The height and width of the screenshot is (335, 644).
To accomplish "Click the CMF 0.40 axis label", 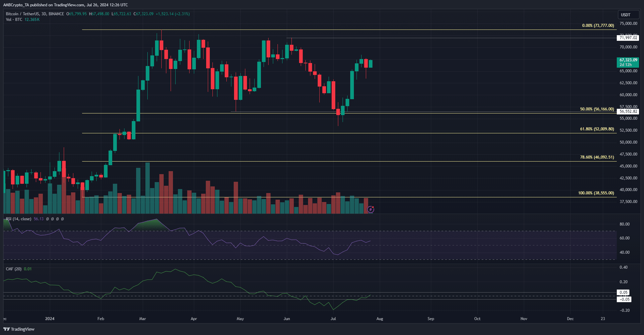I will 623,267.
